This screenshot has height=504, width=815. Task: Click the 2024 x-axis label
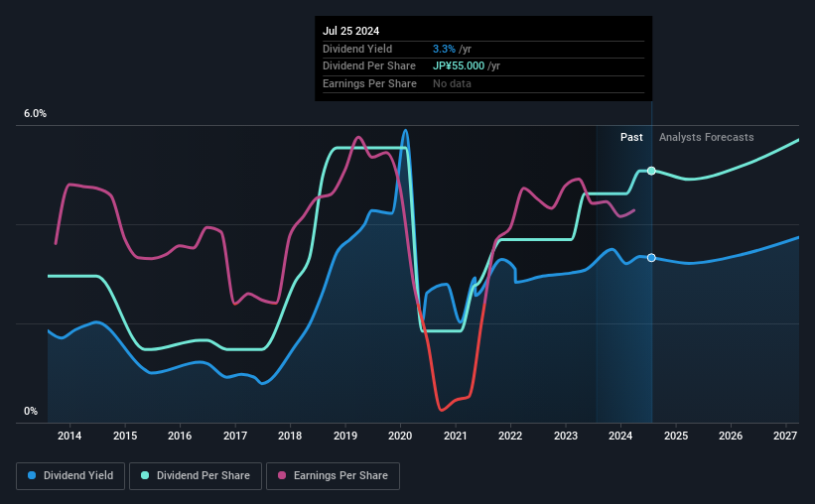tap(620, 436)
